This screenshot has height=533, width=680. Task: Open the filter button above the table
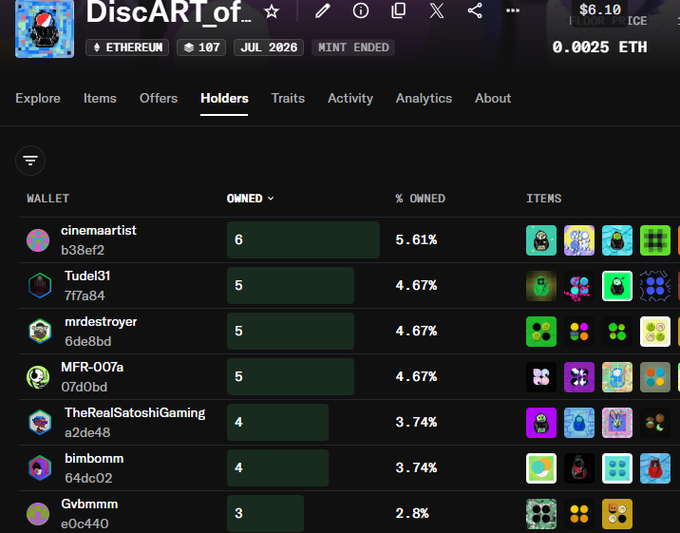click(30, 160)
